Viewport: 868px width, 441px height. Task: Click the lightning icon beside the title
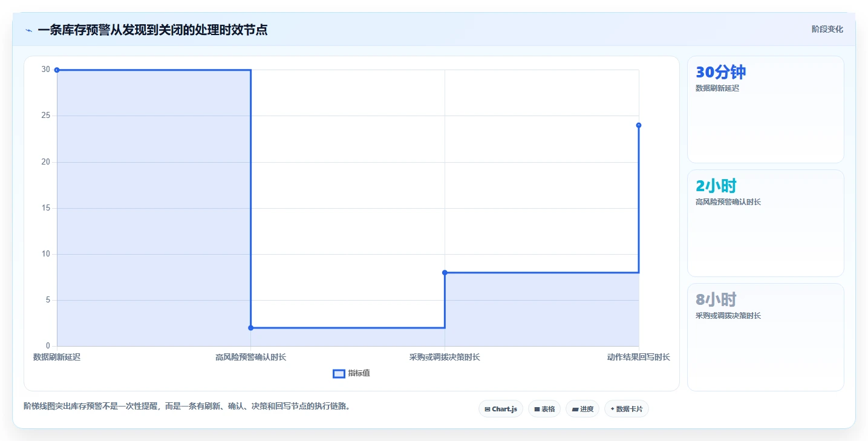click(28, 30)
